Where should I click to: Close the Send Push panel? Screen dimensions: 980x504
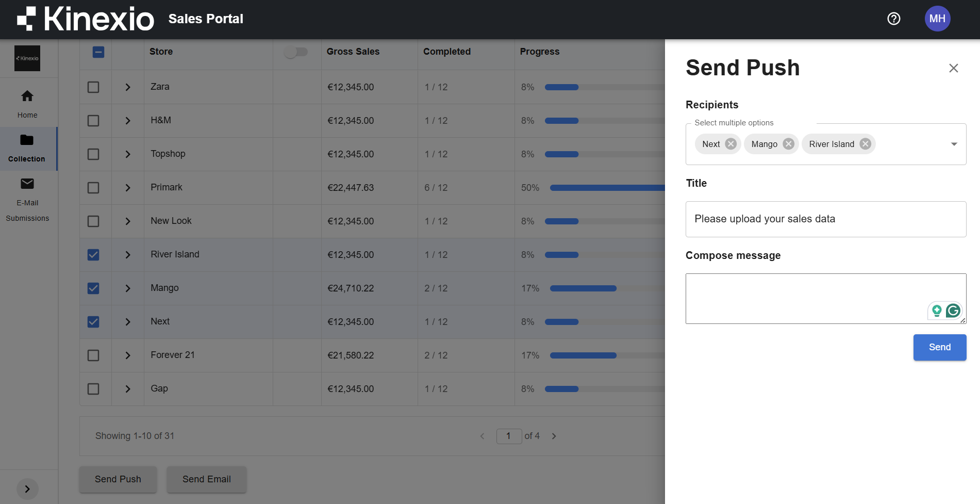pos(953,68)
